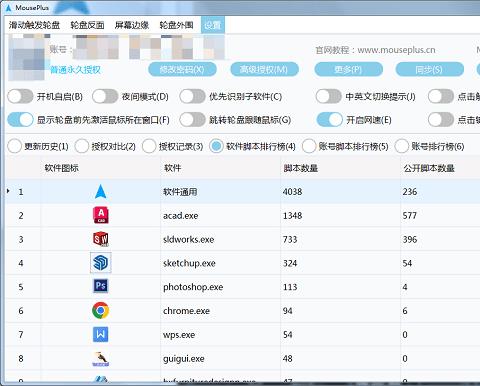Click the bird icon for guigui.exe
Screen dimensions: 480x386
pyautogui.click(x=101, y=359)
